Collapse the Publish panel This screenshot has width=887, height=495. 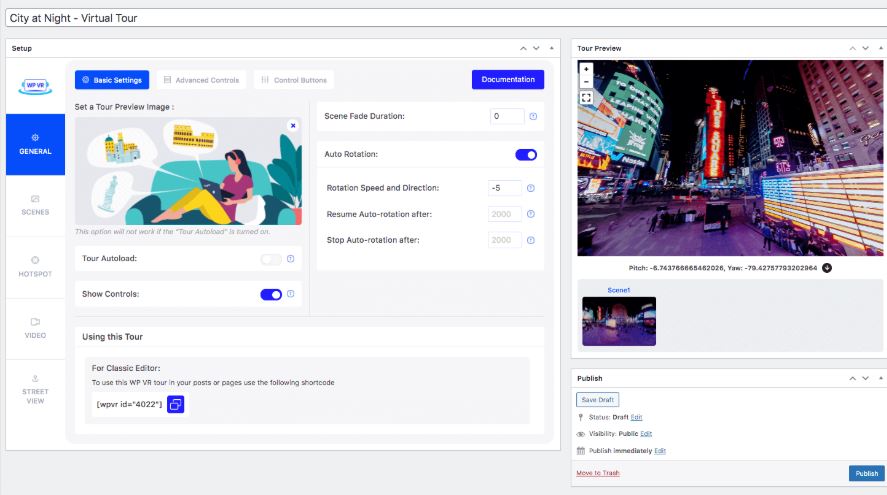click(880, 379)
